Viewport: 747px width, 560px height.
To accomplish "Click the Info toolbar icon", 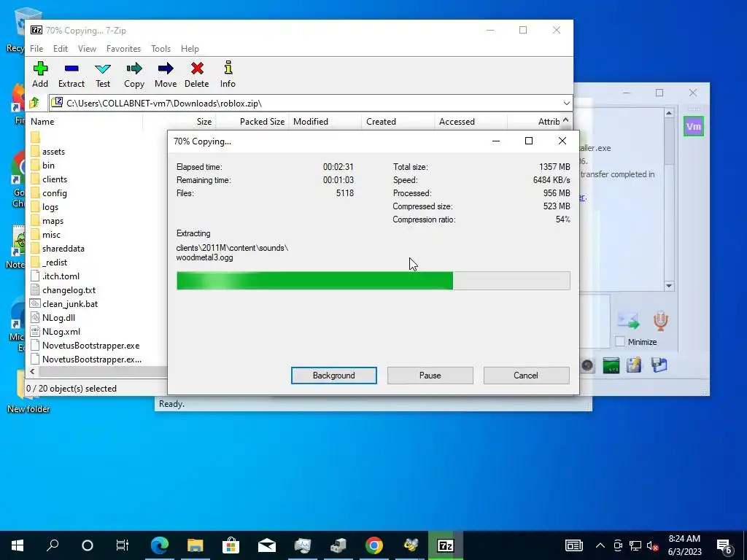I will 228,68.
